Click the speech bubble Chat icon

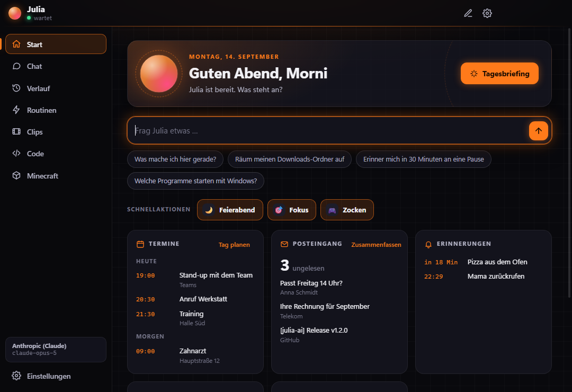pyautogui.click(x=16, y=66)
